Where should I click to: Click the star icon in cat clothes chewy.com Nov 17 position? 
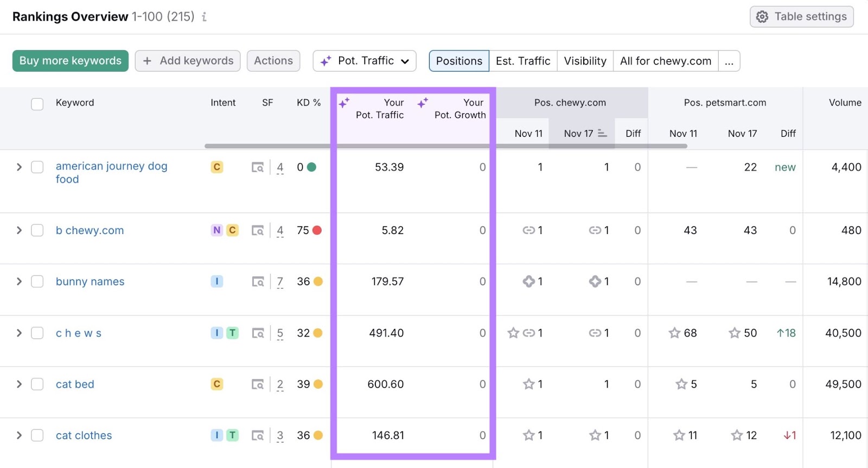(x=595, y=435)
